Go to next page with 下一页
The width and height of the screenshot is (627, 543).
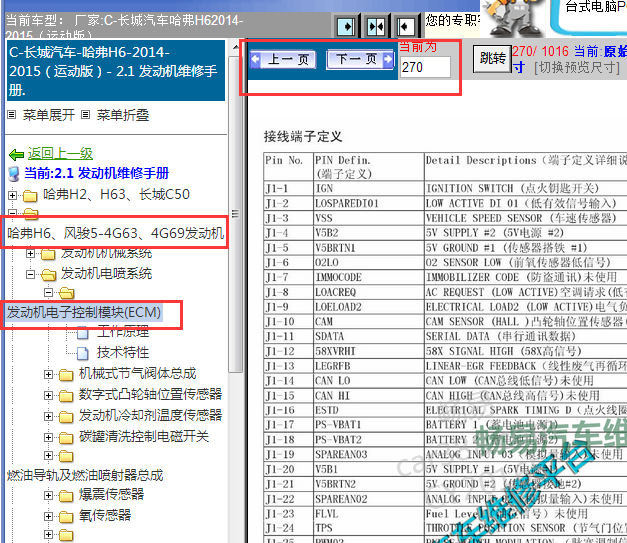[360, 60]
